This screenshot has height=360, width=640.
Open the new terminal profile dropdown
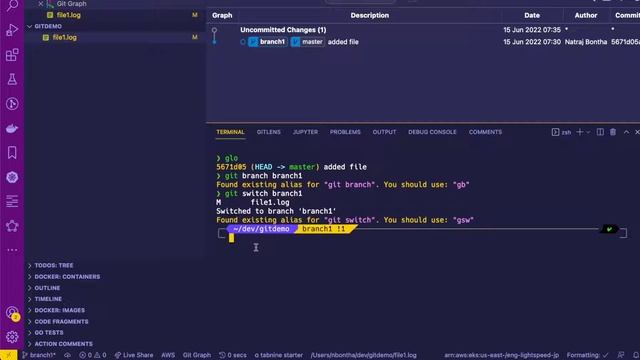coord(588,132)
